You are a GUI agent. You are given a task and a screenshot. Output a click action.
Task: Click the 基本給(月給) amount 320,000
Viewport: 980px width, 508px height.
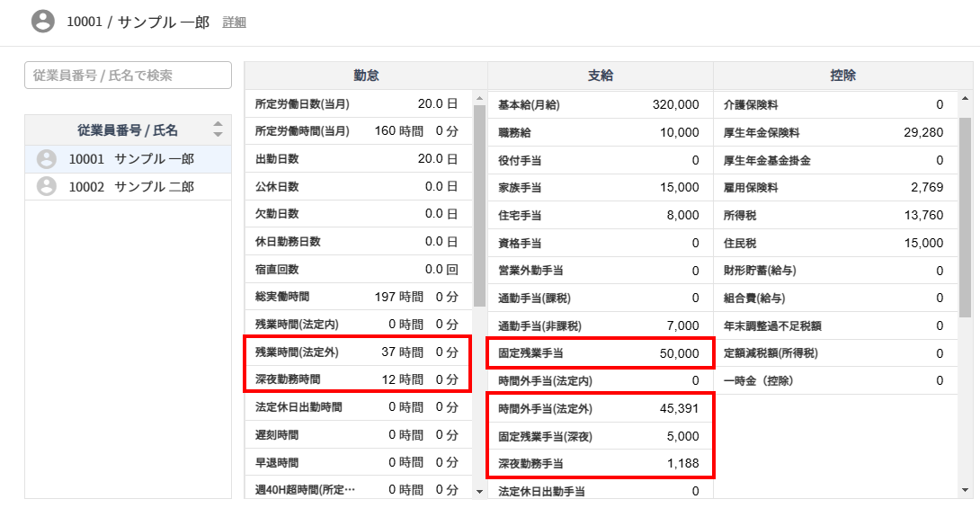(x=675, y=105)
